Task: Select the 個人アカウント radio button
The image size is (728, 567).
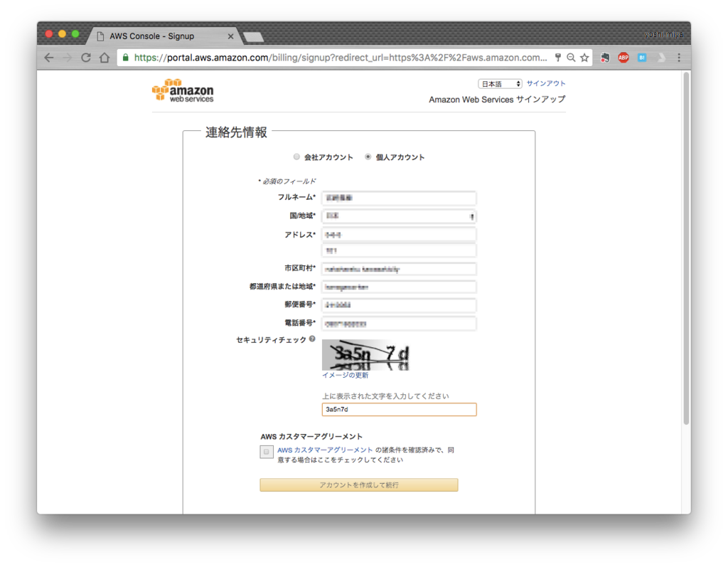Action: tap(368, 157)
